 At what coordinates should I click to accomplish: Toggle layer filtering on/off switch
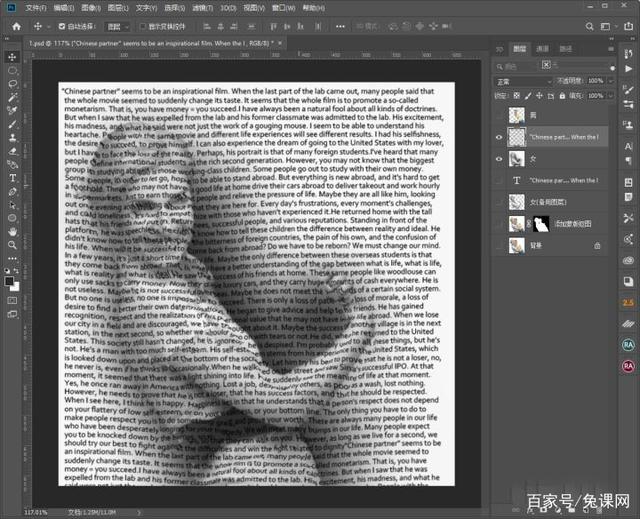coord(612,68)
